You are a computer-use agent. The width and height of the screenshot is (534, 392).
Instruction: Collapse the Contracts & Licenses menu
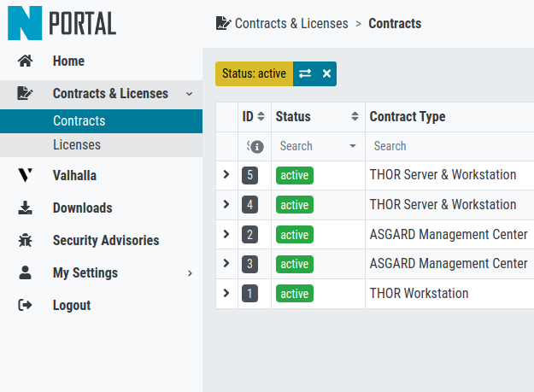(x=189, y=94)
